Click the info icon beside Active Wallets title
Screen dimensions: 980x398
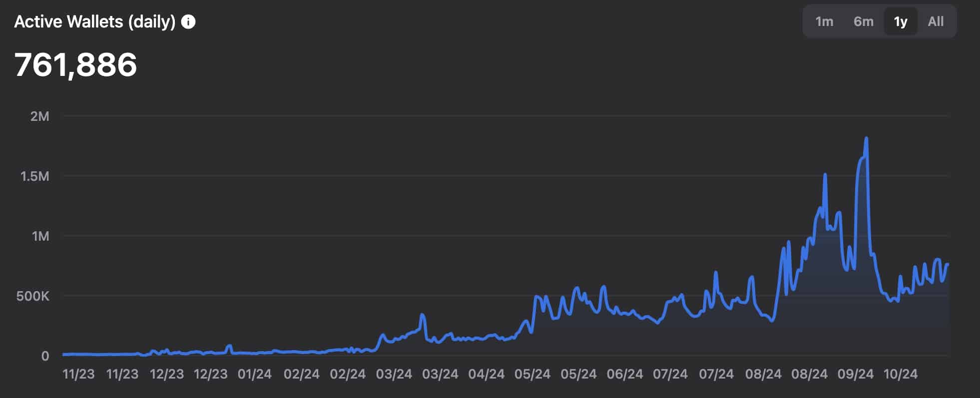coord(188,21)
